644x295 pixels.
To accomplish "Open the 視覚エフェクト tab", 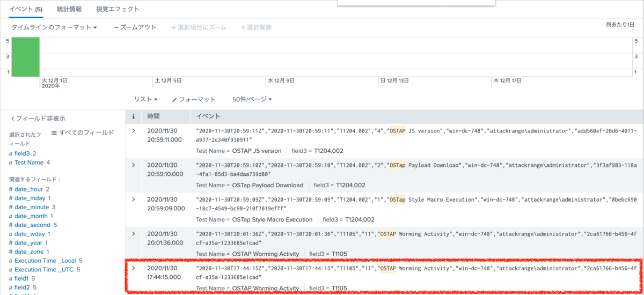I will [118, 9].
